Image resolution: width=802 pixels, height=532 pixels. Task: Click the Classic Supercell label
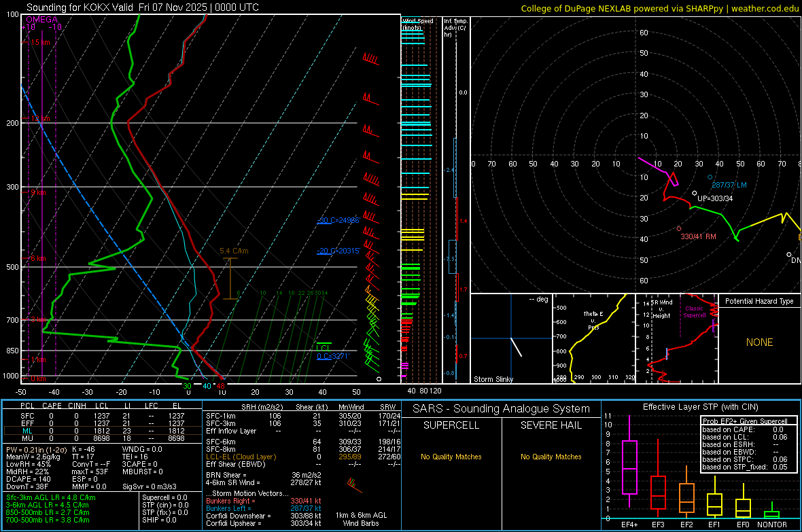point(695,312)
